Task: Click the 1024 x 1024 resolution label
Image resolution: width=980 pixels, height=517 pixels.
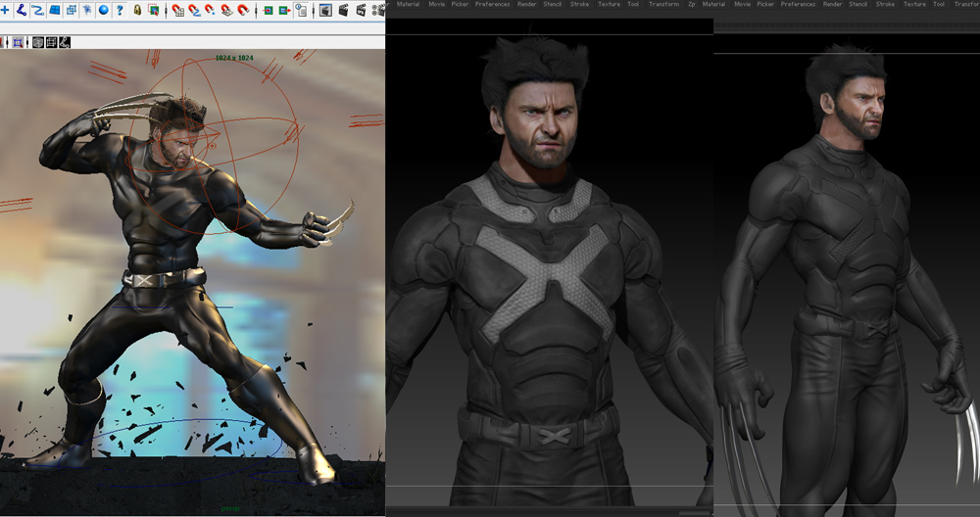Action: 234,58
